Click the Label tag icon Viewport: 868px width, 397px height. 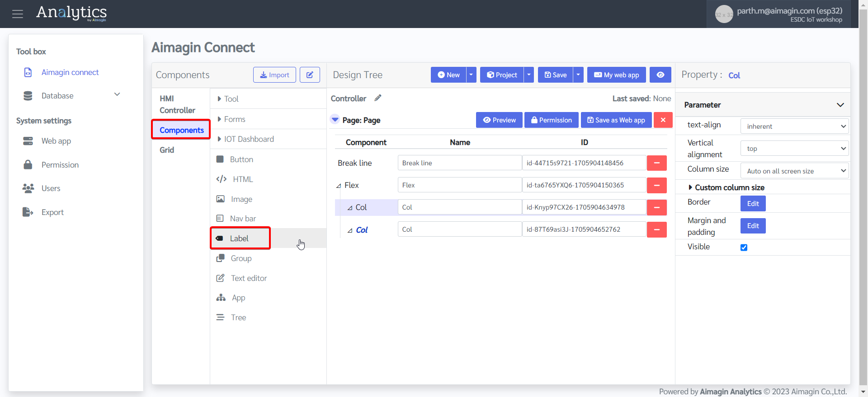click(220, 238)
